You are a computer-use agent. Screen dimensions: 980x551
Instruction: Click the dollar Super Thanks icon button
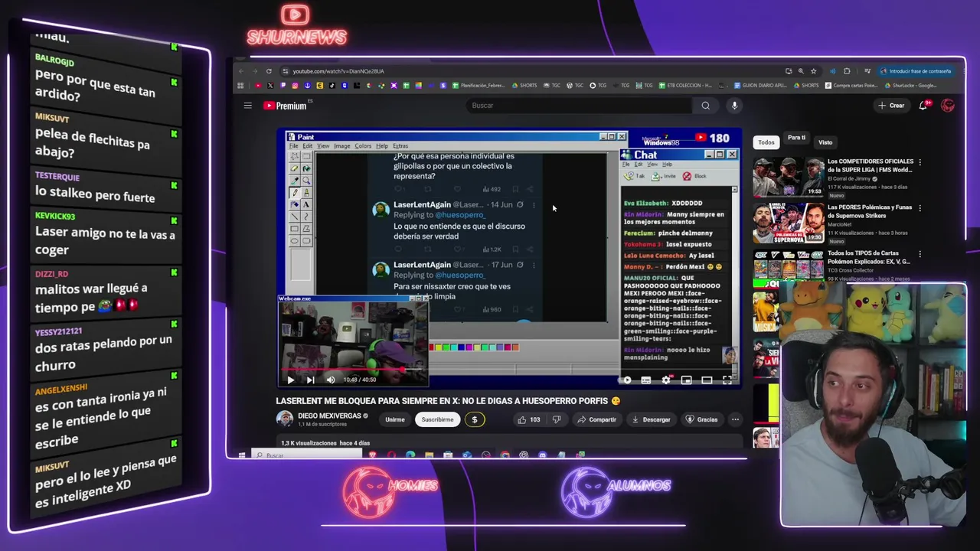(x=474, y=419)
